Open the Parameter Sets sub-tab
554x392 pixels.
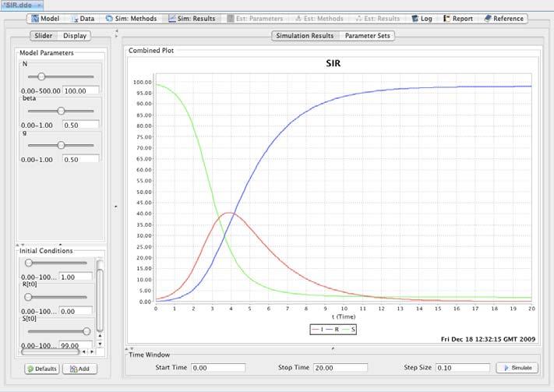coord(368,36)
